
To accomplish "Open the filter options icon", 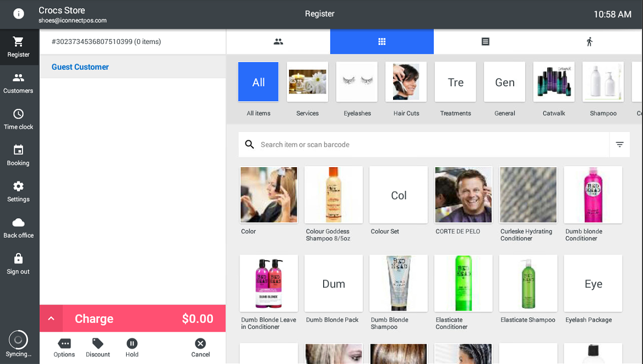I will click(620, 145).
